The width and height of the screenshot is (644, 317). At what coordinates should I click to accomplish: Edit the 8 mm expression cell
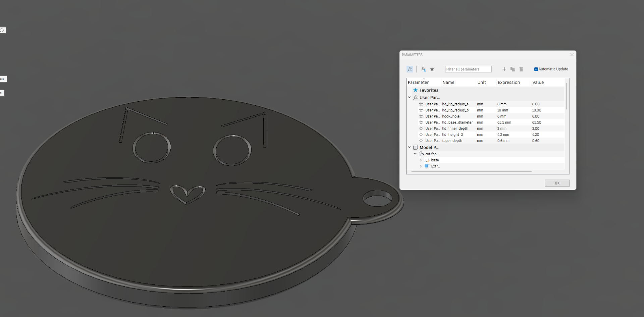coord(513,104)
